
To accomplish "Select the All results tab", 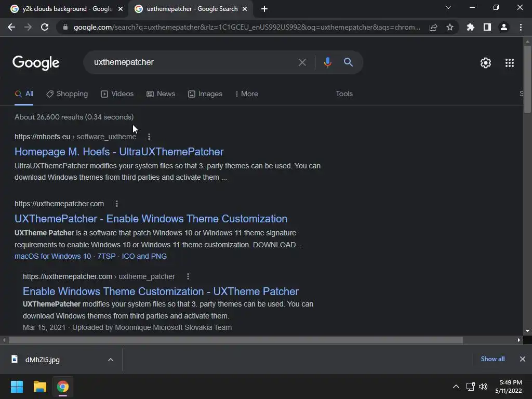I will tap(24, 94).
